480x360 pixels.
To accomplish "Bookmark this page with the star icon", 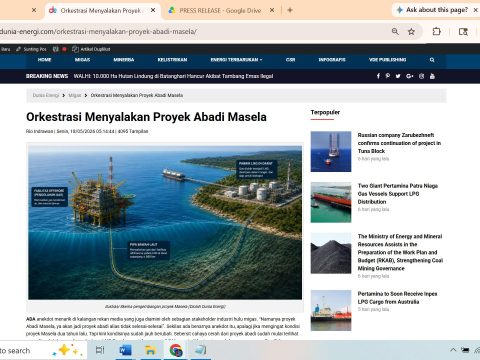I will [412, 31].
